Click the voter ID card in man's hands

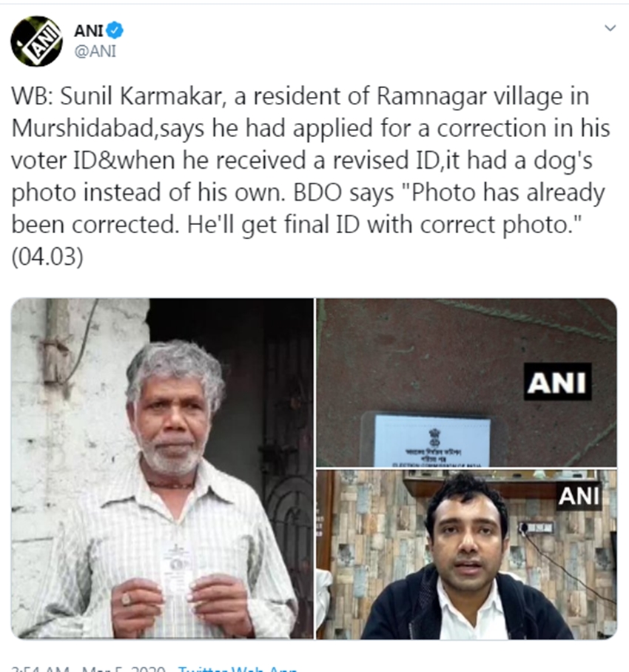(x=177, y=568)
